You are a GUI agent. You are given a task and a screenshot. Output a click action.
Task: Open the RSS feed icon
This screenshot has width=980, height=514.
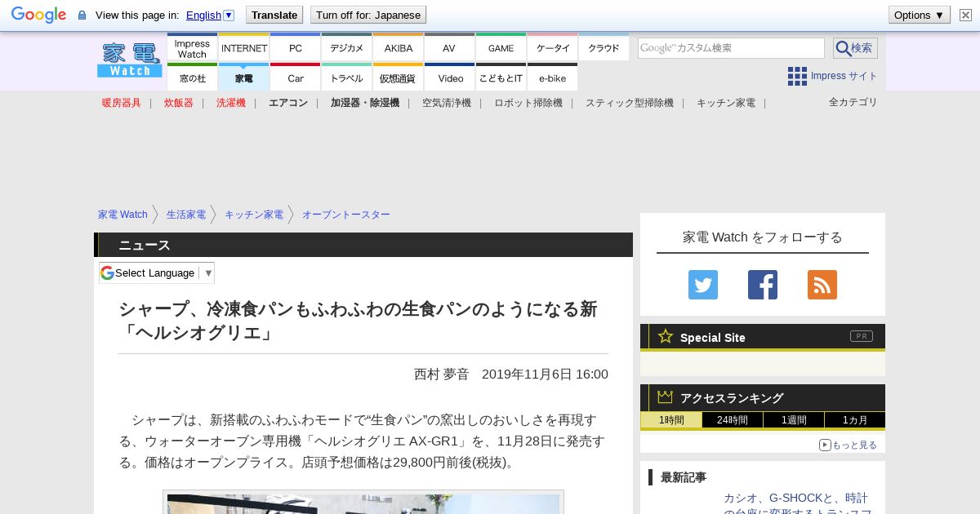tap(822, 285)
